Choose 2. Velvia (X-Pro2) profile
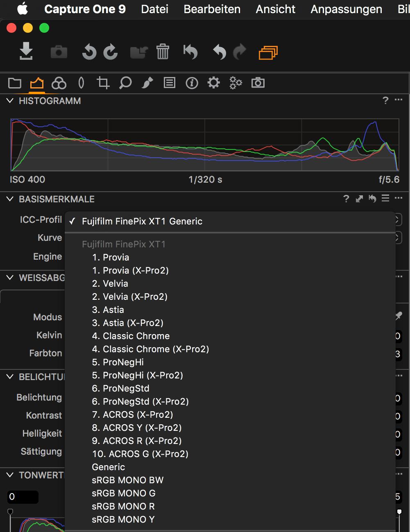 point(230,297)
